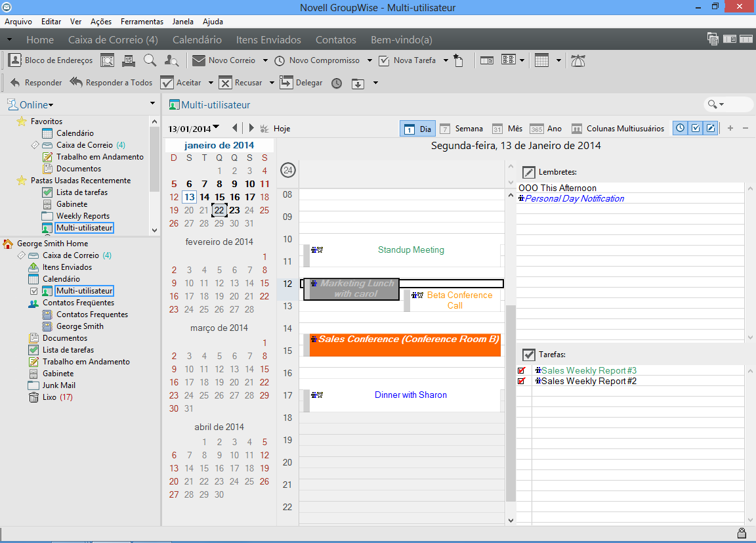Open the Aceitar dropdown arrow
This screenshot has width=756, height=543.
pyautogui.click(x=211, y=83)
